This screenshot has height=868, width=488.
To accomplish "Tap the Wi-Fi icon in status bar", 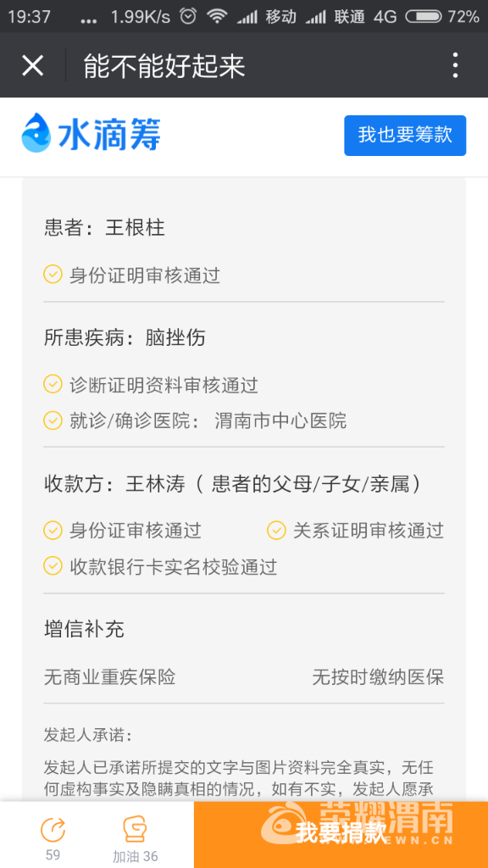I will 218,17.
